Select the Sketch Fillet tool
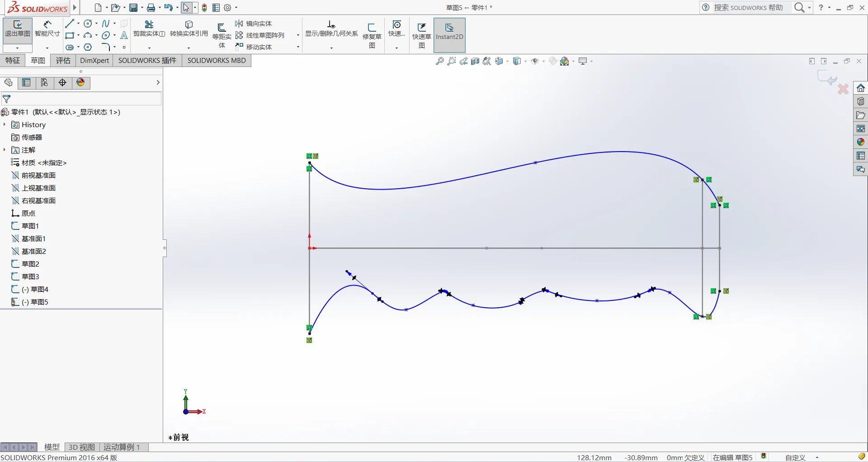 106,47
